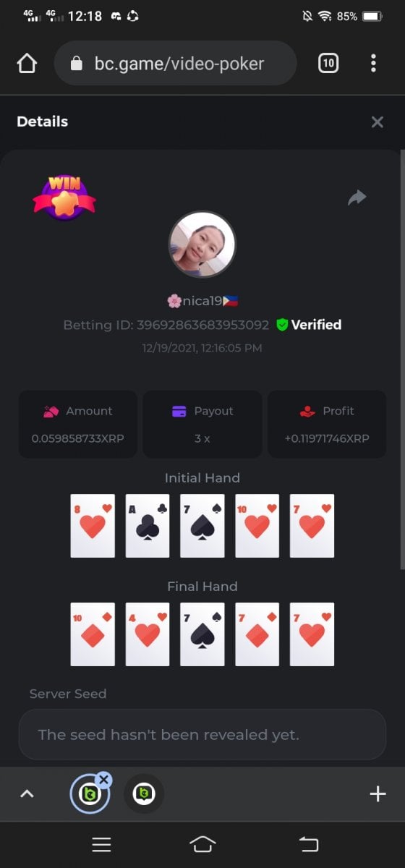Image resolution: width=405 pixels, height=868 pixels.
Task: Open nica19's profile picture
Action: coord(202,244)
